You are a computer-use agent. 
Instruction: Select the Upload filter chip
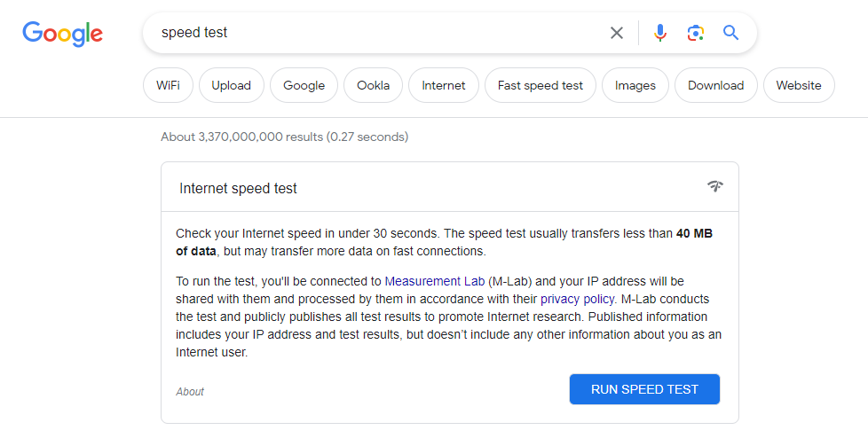(232, 85)
